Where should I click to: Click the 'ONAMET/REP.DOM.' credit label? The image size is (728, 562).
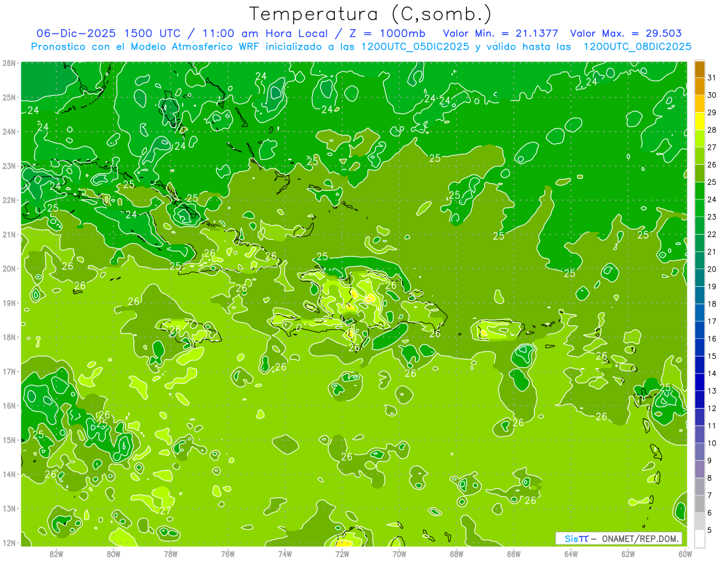click(639, 539)
